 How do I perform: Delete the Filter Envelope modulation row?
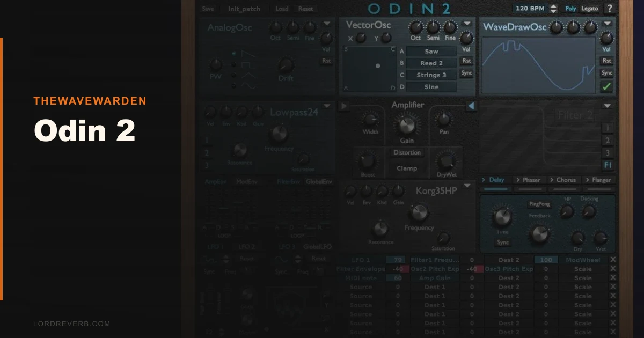tap(613, 269)
